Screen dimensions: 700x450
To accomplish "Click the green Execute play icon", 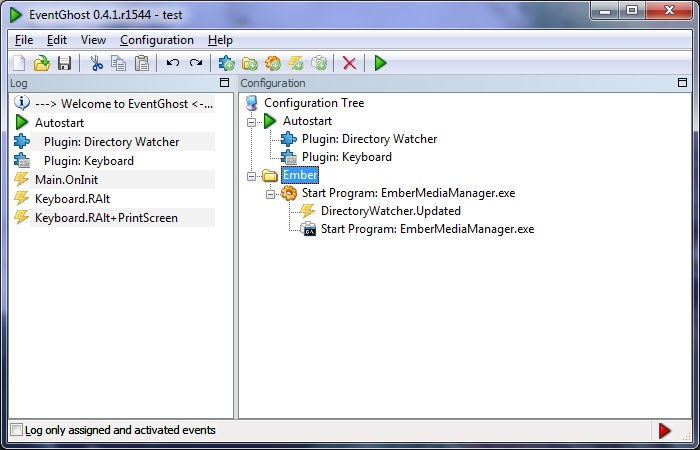I will pos(380,63).
